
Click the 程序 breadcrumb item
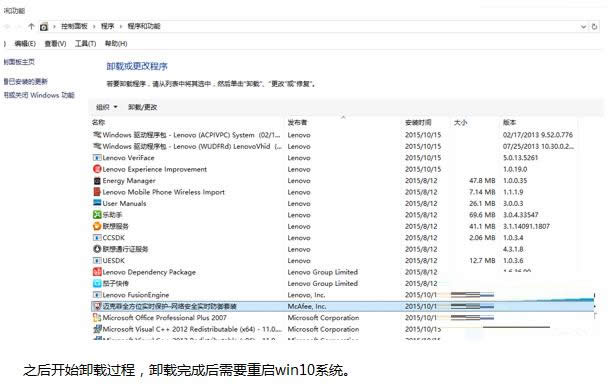click(108, 26)
